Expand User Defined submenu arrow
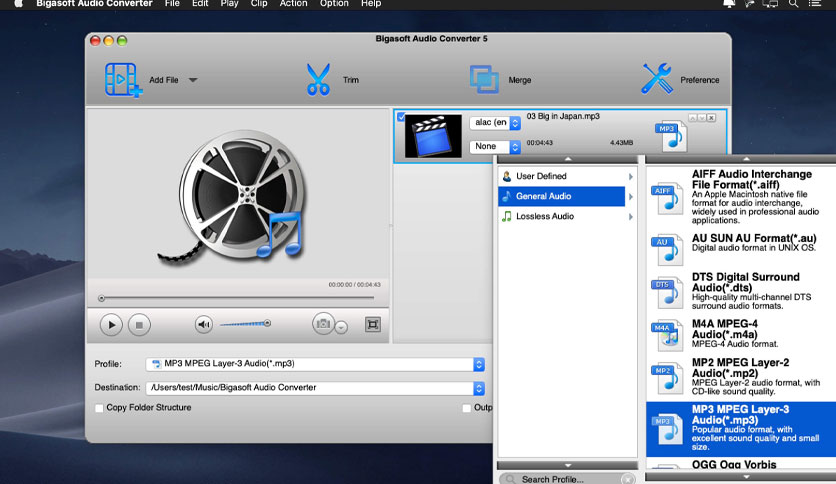This screenshot has width=836, height=484. [631, 176]
